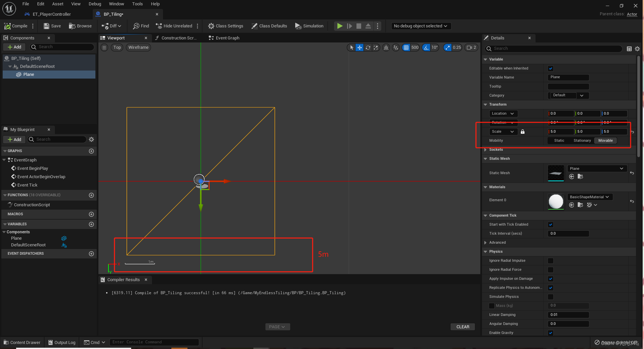
Task: Click CLEAR in Compiler Results
Action: click(x=463, y=327)
